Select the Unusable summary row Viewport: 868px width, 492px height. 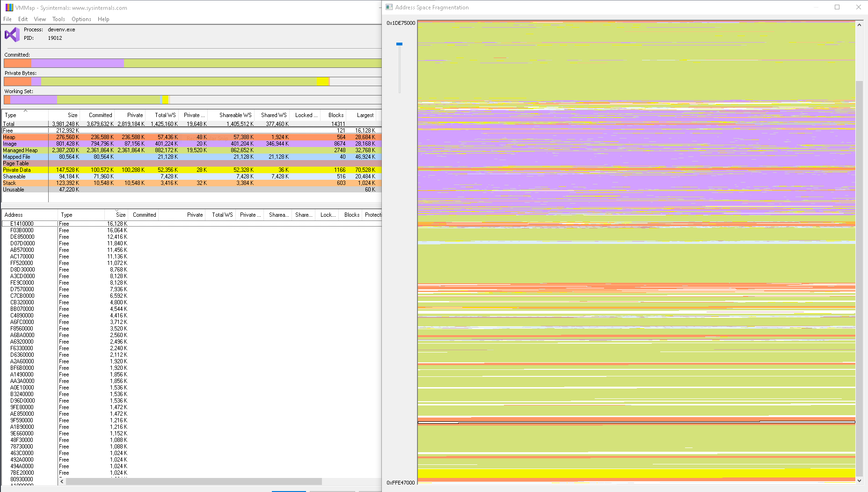tap(192, 190)
